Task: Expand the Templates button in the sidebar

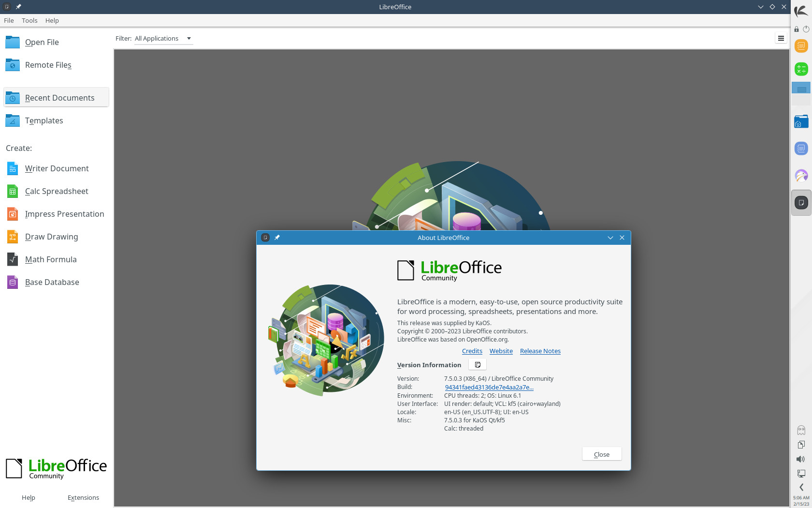Action: pos(56,120)
